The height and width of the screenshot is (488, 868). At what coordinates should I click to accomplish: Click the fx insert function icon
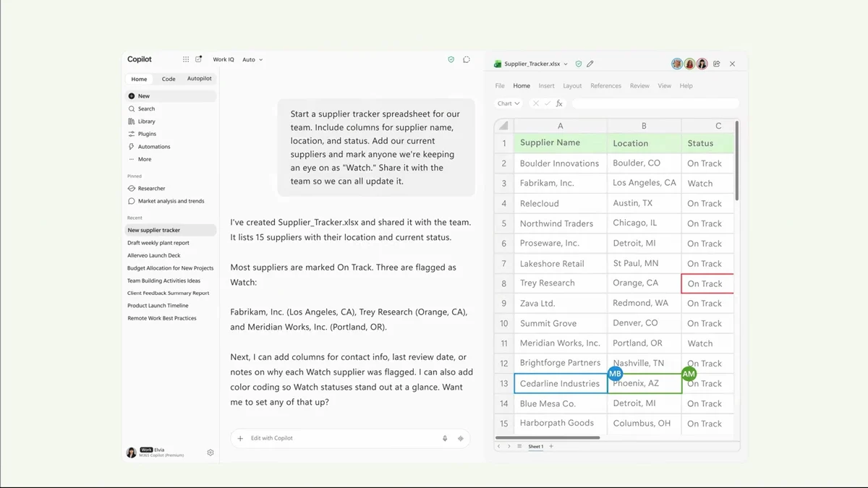click(x=559, y=103)
